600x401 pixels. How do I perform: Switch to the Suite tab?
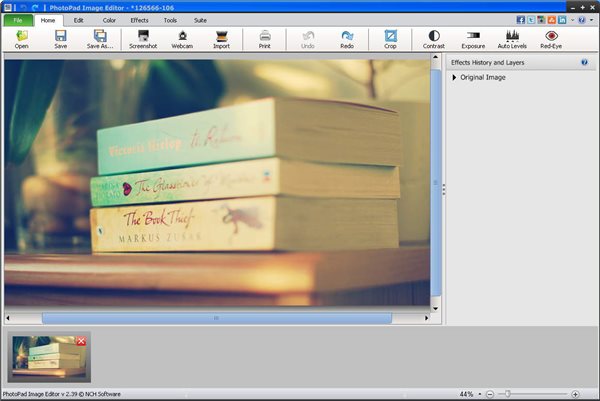coord(200,20)
